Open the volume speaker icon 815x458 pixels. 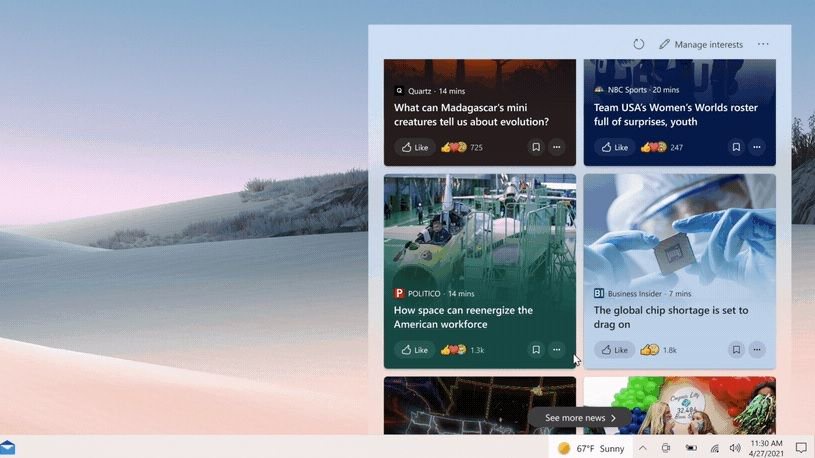click(x=735, y=448)
